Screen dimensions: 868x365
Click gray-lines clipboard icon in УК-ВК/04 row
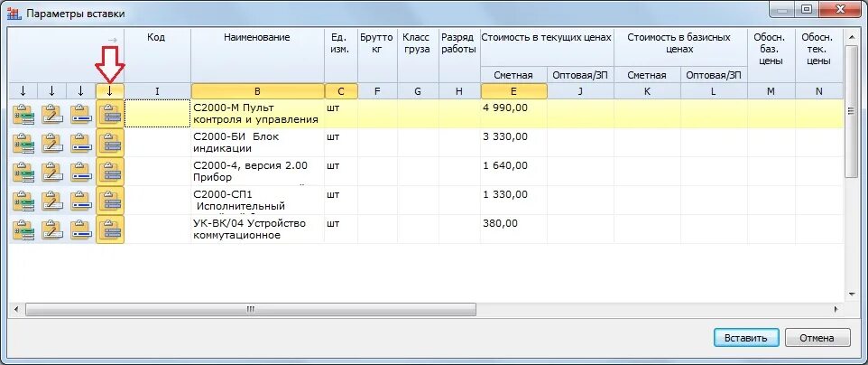pos(109,229)
